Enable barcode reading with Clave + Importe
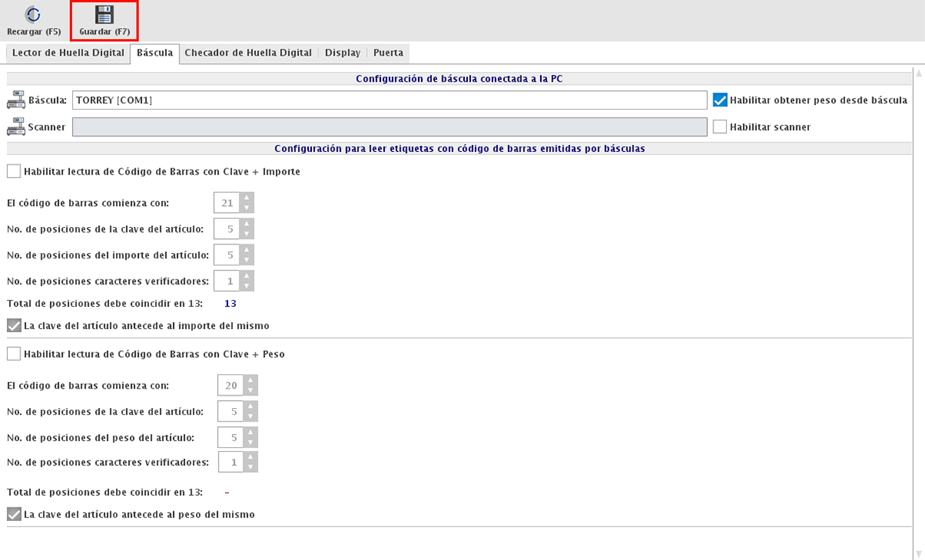Viewport: 925px width, 560px height. coord(14,172)
